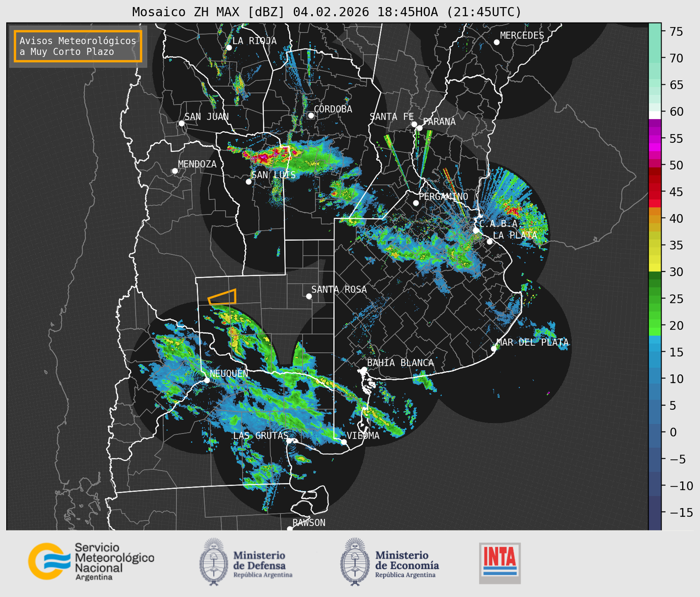
Task: Click the NEUQUÉN city marker dot
Action: 207,380
